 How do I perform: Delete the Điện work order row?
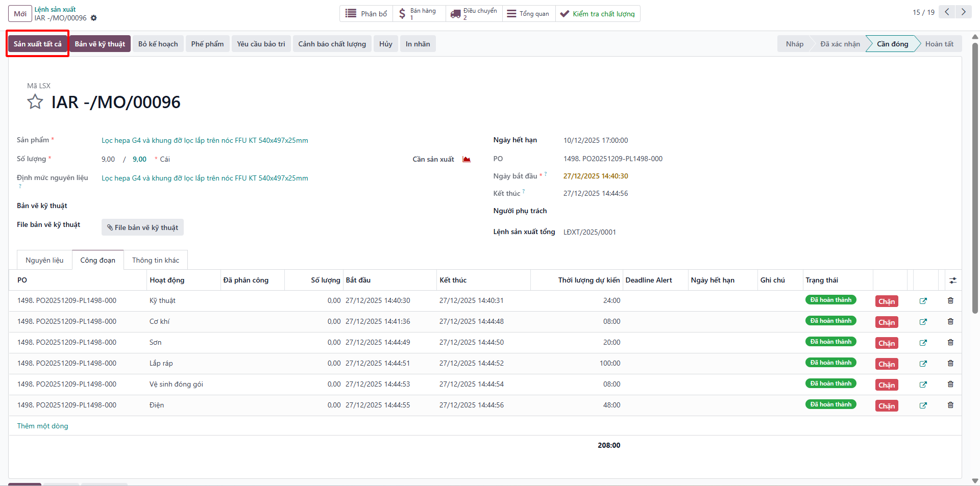[950, 405]
